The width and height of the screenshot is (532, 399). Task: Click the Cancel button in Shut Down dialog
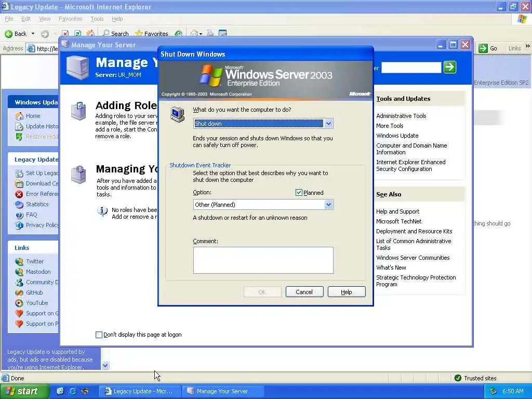304,292
